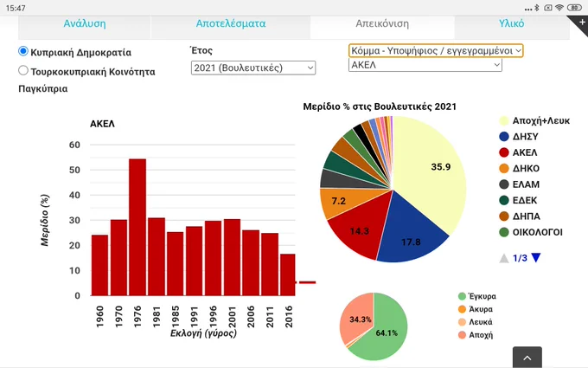Screen dimensions: 588x368
Task: Click the 1976 bar in ΑΚΕΛ chart
Action: pos(137,227)
